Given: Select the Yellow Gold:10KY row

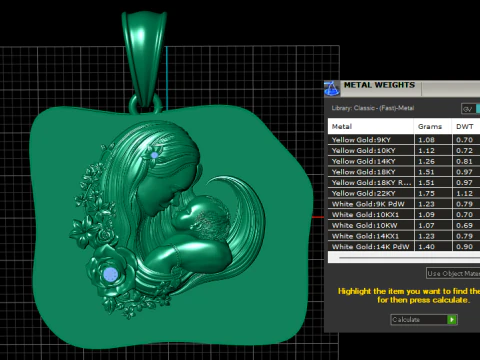Looking at the screenshot, I should (x=404, y=150).
